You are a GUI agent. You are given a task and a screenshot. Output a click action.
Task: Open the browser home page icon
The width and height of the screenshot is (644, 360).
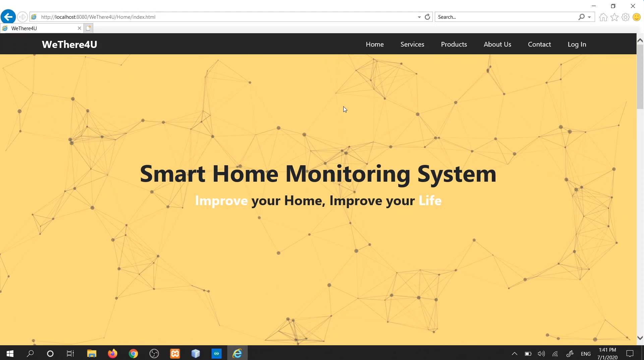603,17
